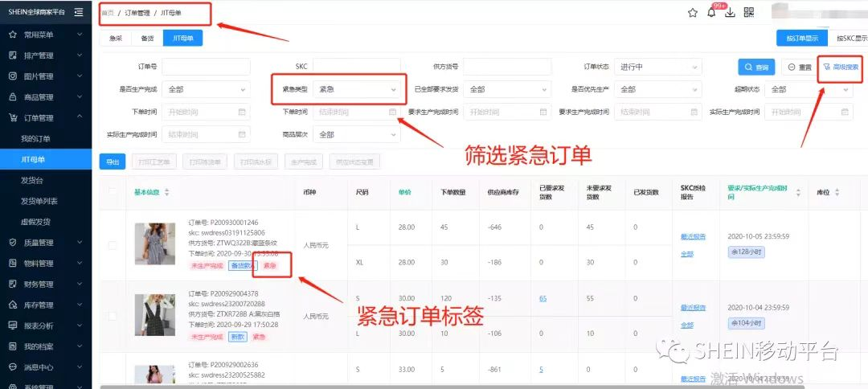Click the 图片管理 sidebar icon

tap(13, 76)
